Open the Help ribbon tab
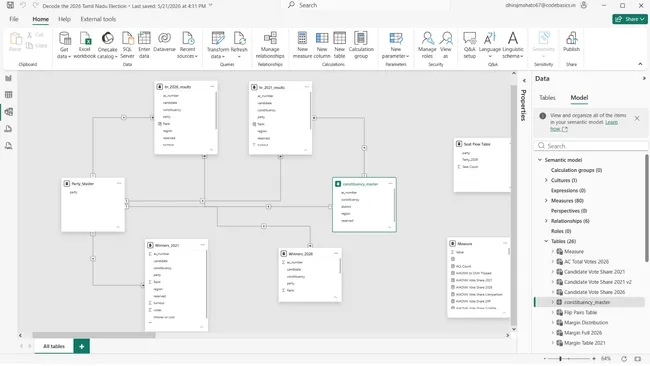 tap(64, 19)
